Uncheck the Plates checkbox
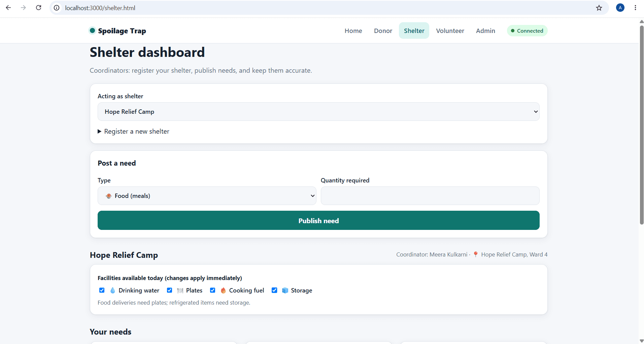This screenshot has width=644, height=344. [x=170, y=290]
